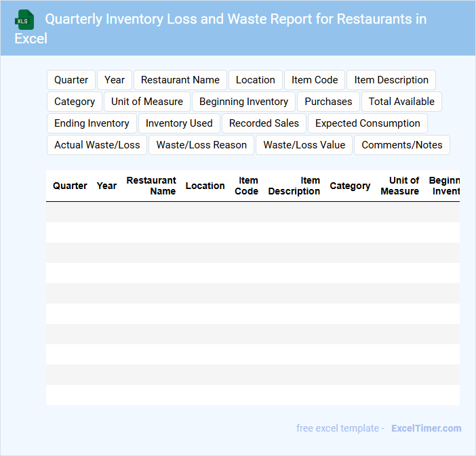Select the Category table column header
The height and width of the screenshot is (456, 476).
[350, 186]
